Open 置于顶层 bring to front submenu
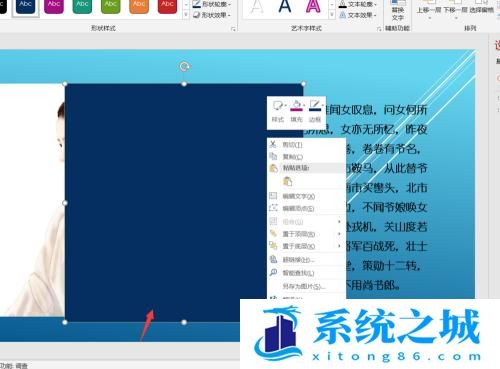The image size is (500, 369). click(x=306, y=234)
